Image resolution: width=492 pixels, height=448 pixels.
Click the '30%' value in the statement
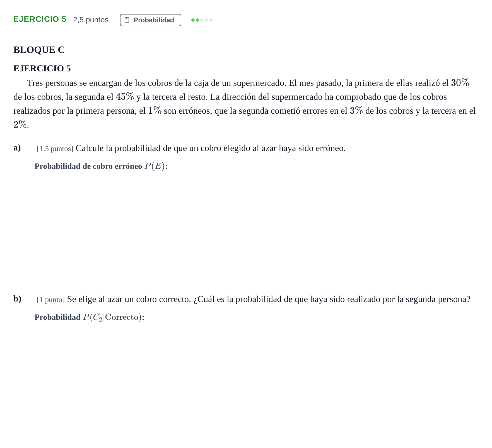(460, 83)
